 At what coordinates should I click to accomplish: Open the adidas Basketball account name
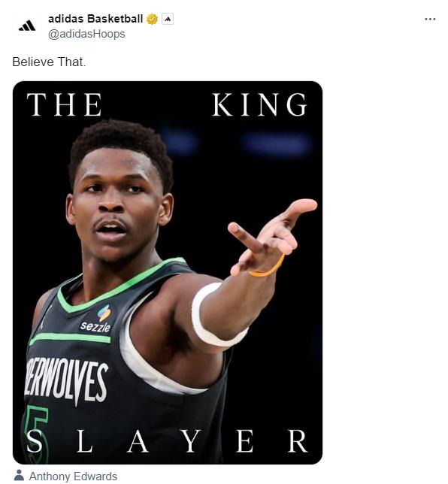(x=95, y=19)
